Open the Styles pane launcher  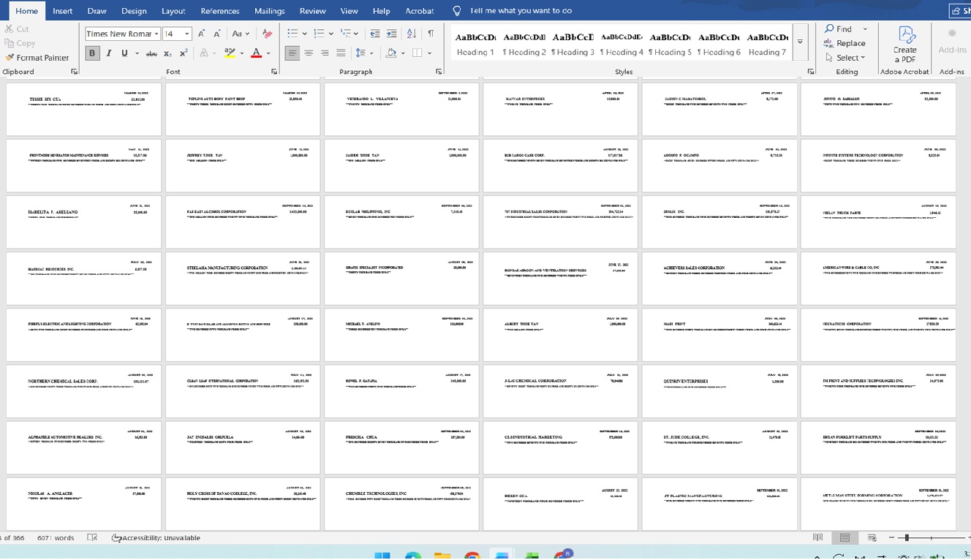point(811,72)
